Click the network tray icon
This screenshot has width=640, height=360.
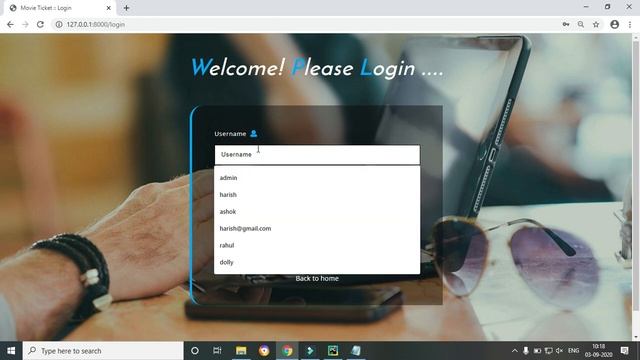549,351
